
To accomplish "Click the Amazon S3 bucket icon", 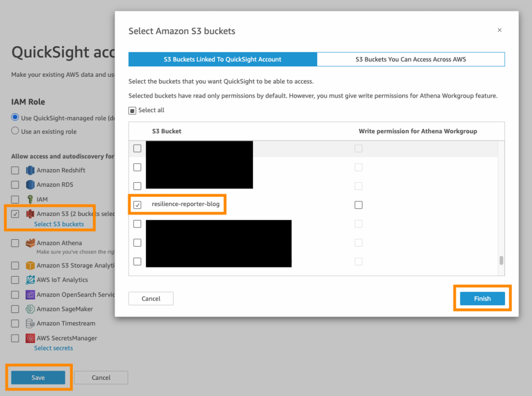I will tap(30, 213).
